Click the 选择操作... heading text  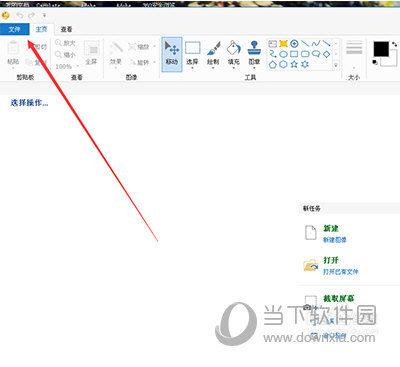point(29,103)
